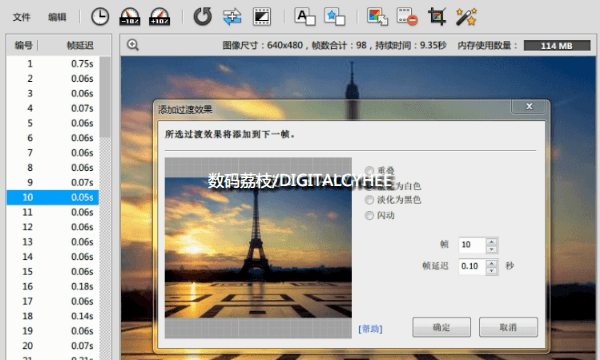Click the add image star icon
Viewport: 600px width, 360px height.
(334, 17)
